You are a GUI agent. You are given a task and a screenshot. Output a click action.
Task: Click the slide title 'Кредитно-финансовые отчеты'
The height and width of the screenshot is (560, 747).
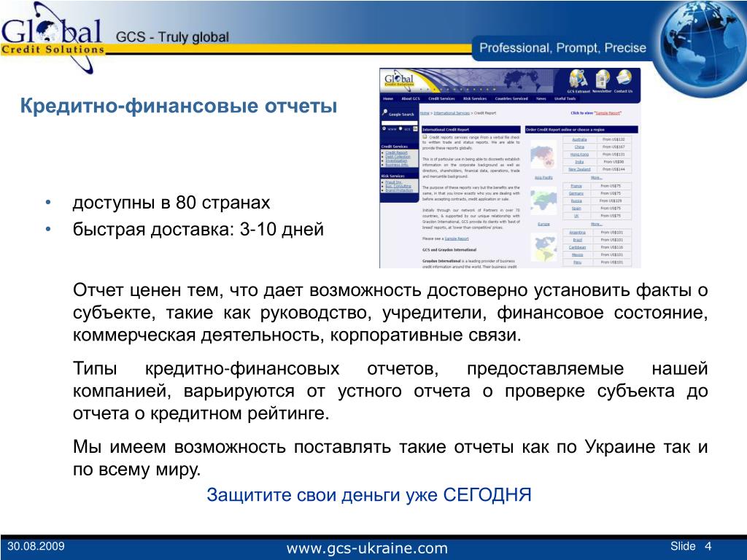179,106
